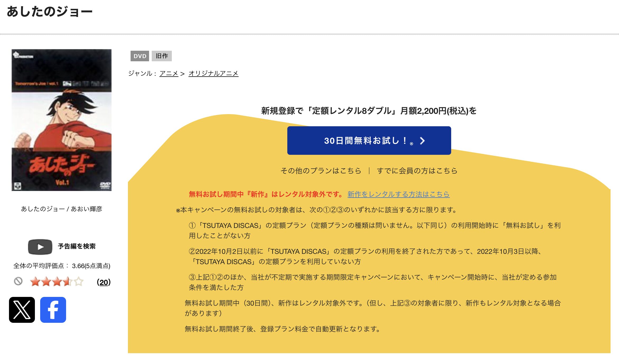619x364 pixels.
Task: Click the 旧作 badge tag
Action: pyautogui.click(x=162, y=56)
